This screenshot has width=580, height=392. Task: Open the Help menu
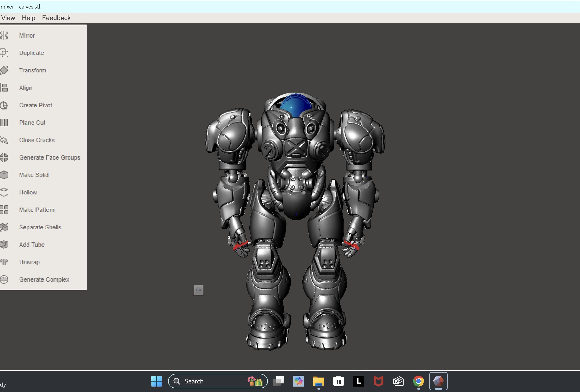pos(29,18)
